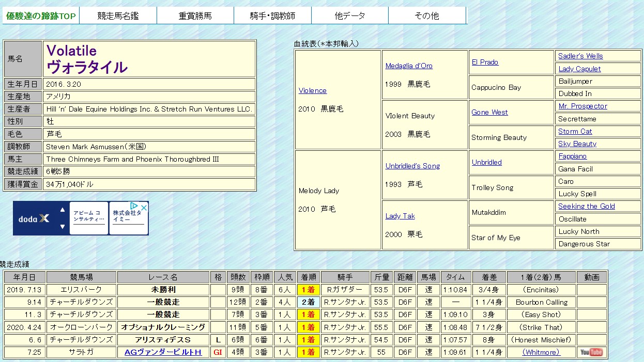Open sire Violence's pedigree link
The image size is (644, 362).
313,90
